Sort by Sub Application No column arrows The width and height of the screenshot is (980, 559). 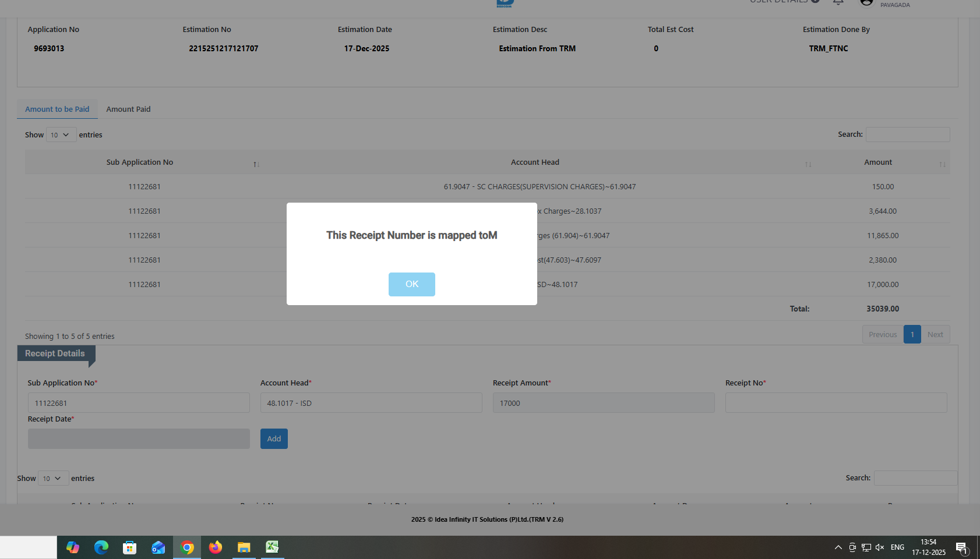[x=256, y=165]
